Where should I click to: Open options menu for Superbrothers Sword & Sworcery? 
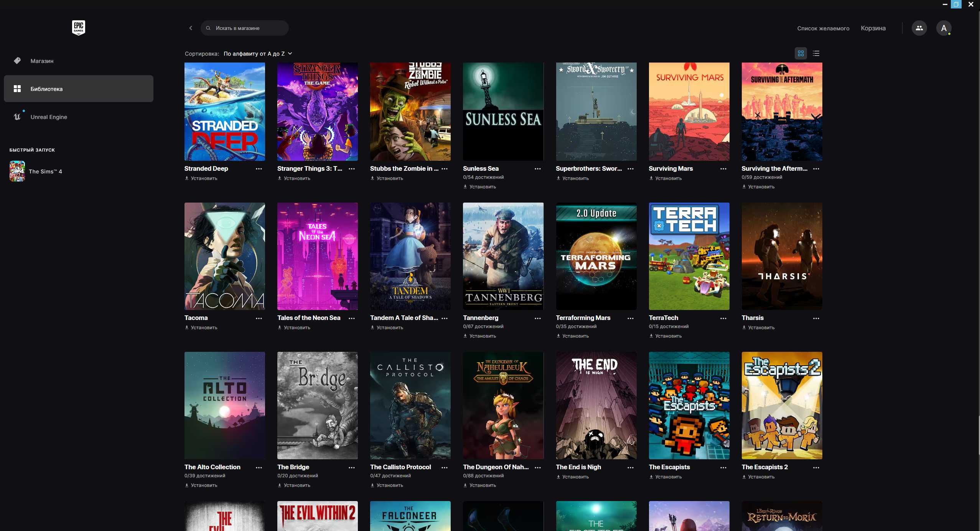(x=631, y=169)
